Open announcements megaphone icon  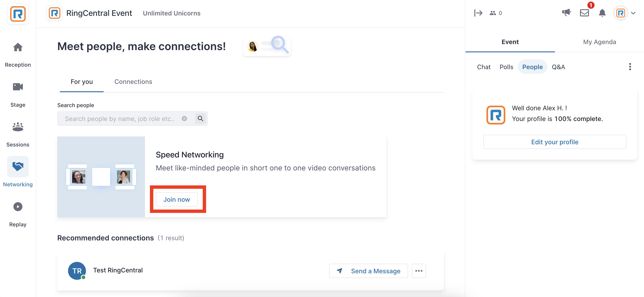point(566,13)
